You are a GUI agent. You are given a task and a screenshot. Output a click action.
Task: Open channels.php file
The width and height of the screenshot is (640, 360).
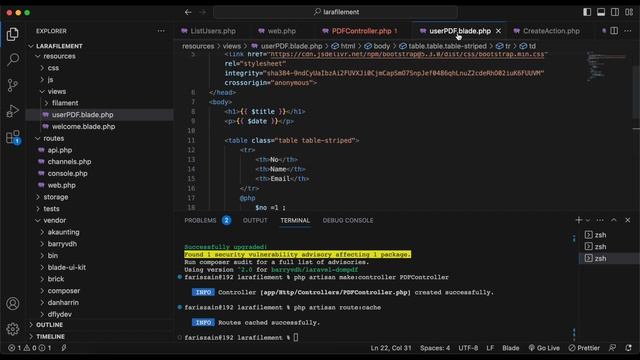pos(69,162)
